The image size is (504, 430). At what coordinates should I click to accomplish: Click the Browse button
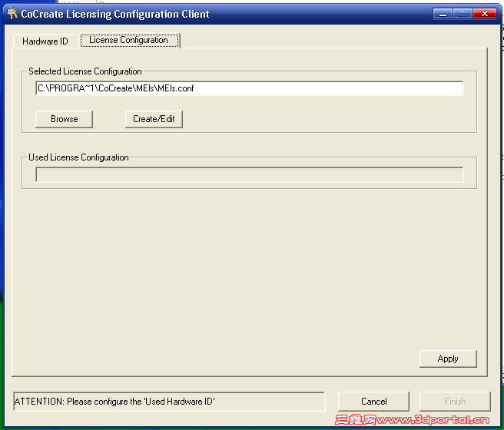64,119
